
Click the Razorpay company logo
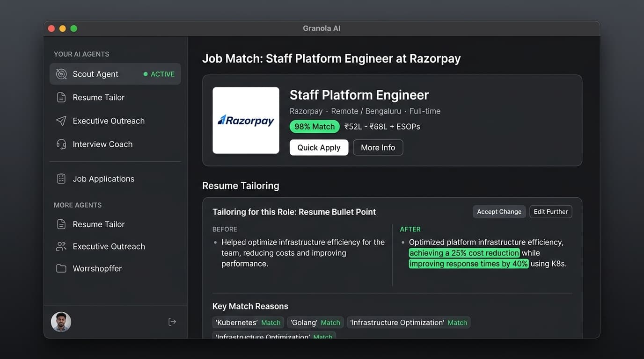[x=246, y=120]
